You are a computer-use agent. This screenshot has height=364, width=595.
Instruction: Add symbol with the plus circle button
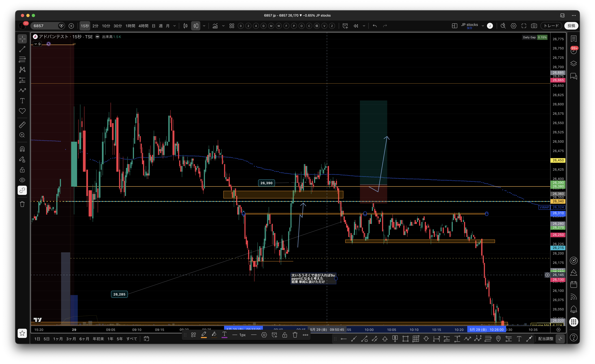(71, 26)
